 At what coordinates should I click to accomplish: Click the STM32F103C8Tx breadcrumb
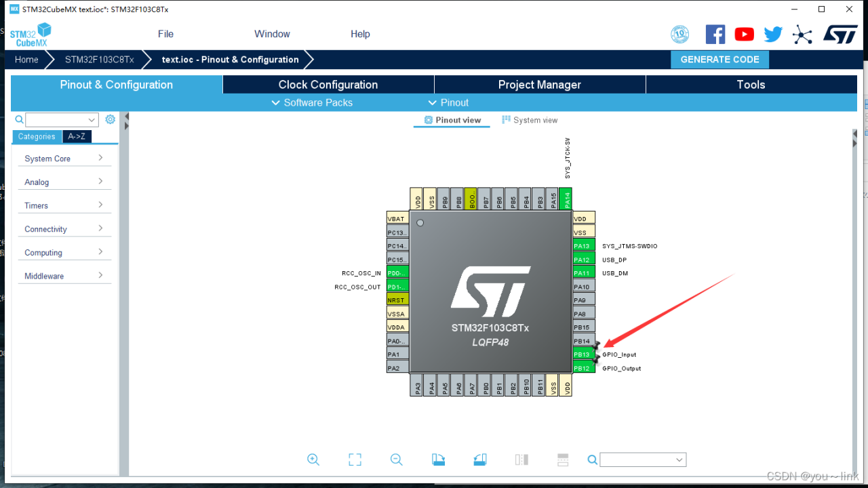click(100, 60)
